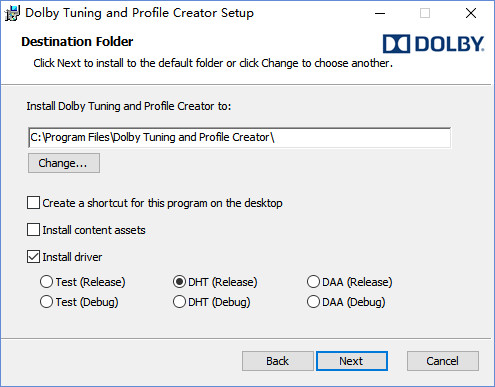
Task: Proceed by clicking Next
Action: (352, 361)
